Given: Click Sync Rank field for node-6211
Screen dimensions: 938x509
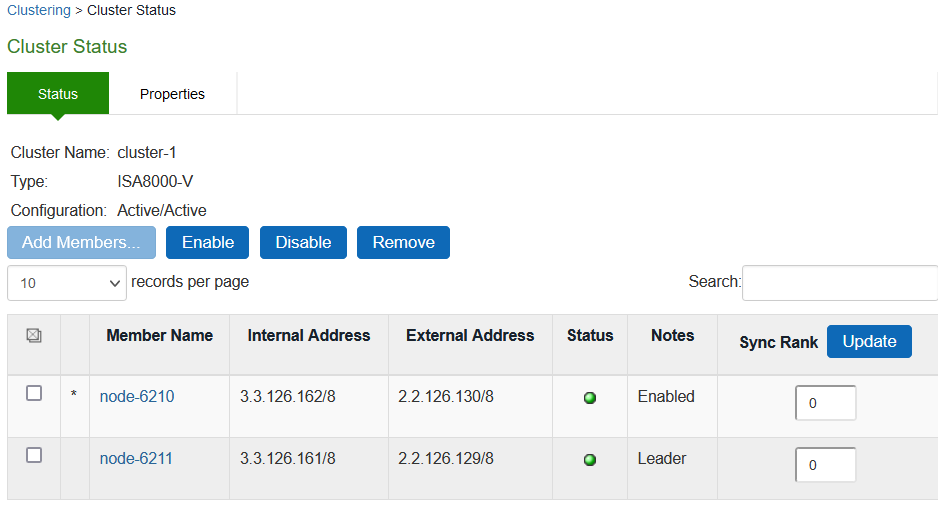Looking at the screenshot, I should pyautogui.click(x=825, y=465).
